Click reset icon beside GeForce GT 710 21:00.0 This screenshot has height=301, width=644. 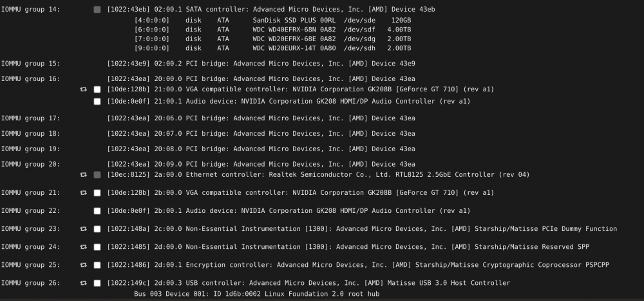pos(83,89)
